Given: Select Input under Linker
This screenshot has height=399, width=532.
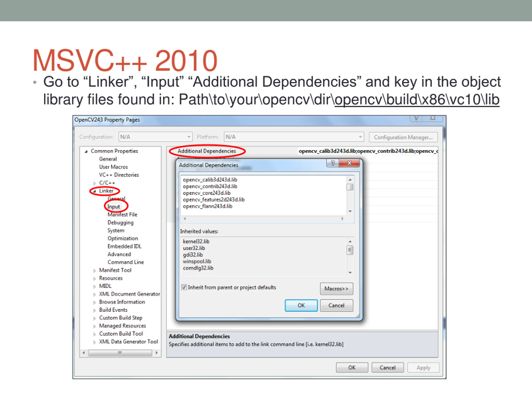Looking at the screenshot, I should [113, 207].
